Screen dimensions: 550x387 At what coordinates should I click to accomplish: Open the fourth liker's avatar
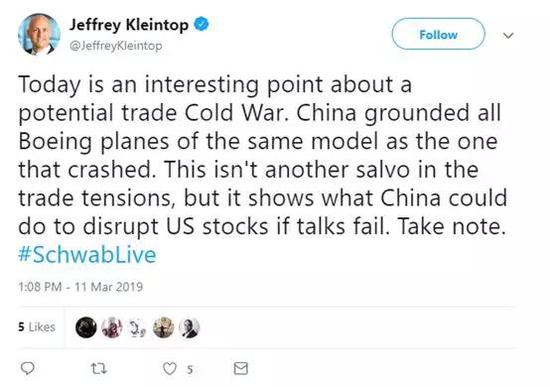pyautogui.click(x=163, y=327)
